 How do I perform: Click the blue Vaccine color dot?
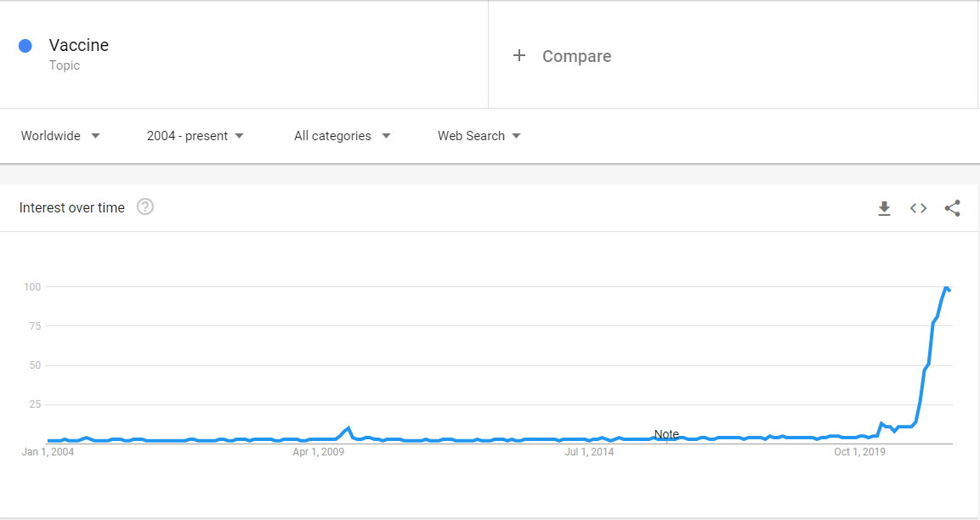pyautogui.click(x=25, y=46)
